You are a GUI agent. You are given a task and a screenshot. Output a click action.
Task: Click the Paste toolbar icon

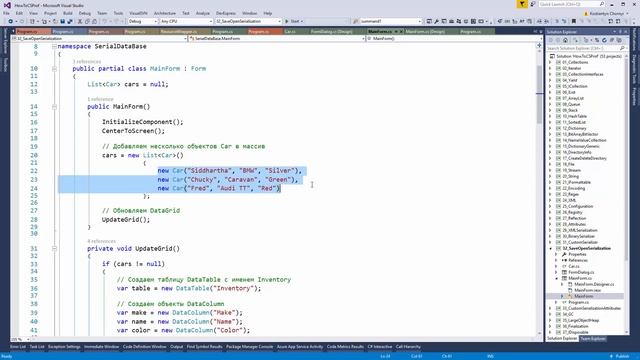coord(94,21)
